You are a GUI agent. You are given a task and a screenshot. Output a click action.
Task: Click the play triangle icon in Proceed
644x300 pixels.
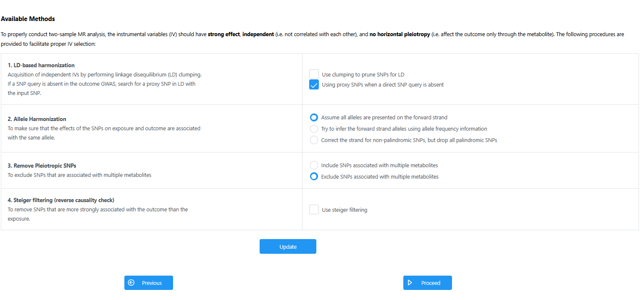click(410, 283)
